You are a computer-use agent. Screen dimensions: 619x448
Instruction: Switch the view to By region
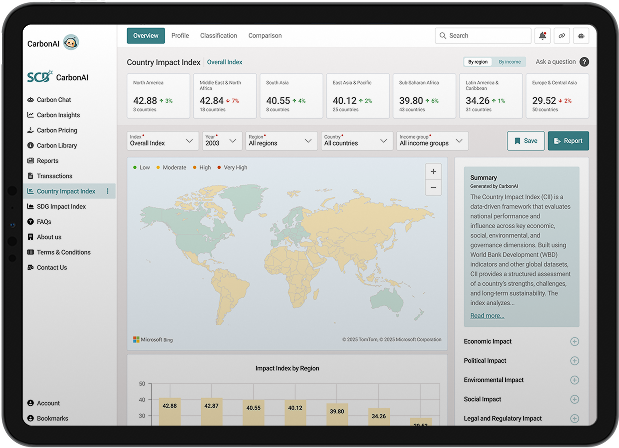[x=476, y=62]
